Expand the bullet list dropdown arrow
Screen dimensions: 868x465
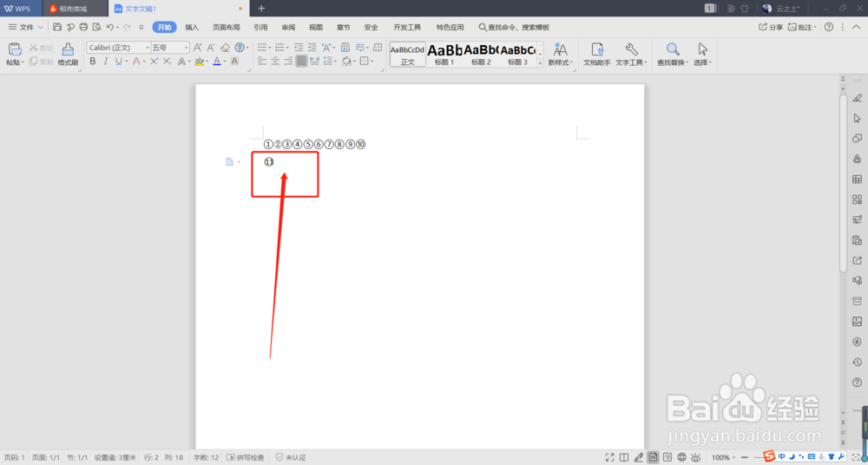click(271, 48)
